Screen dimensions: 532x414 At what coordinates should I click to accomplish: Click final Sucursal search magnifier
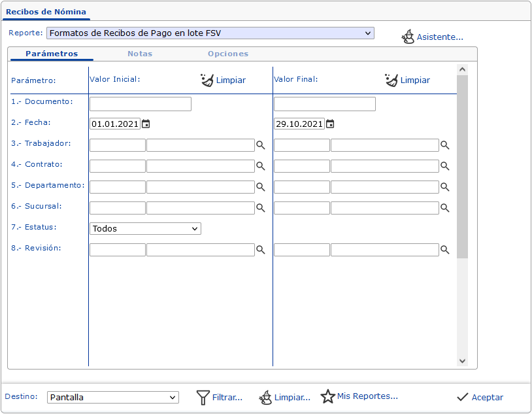click(x=444, y=208)
